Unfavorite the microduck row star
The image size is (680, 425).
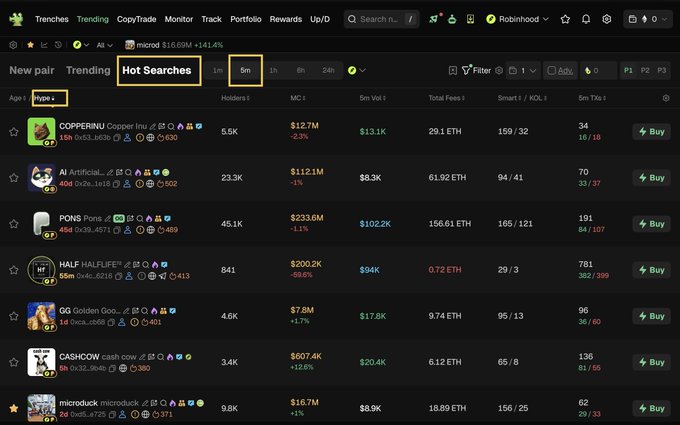coord(14,408)
